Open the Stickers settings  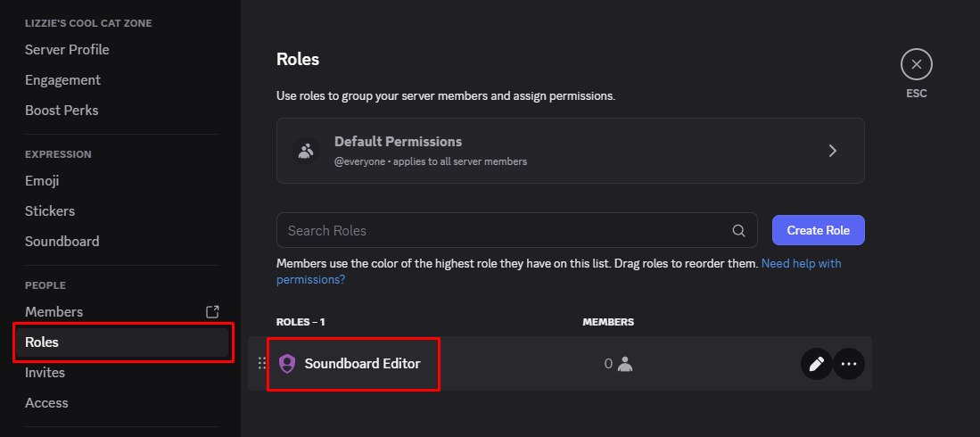pos(50,211)
